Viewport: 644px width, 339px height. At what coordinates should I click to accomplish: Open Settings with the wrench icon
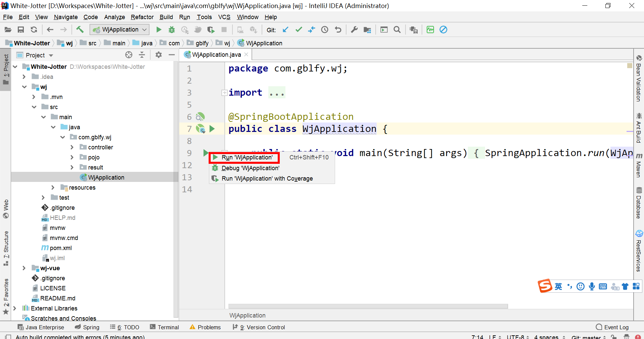[x=354, y=30]
